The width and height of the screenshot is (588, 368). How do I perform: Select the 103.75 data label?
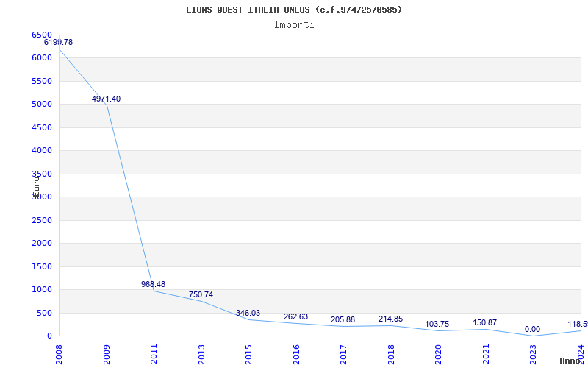click(437, 325)
